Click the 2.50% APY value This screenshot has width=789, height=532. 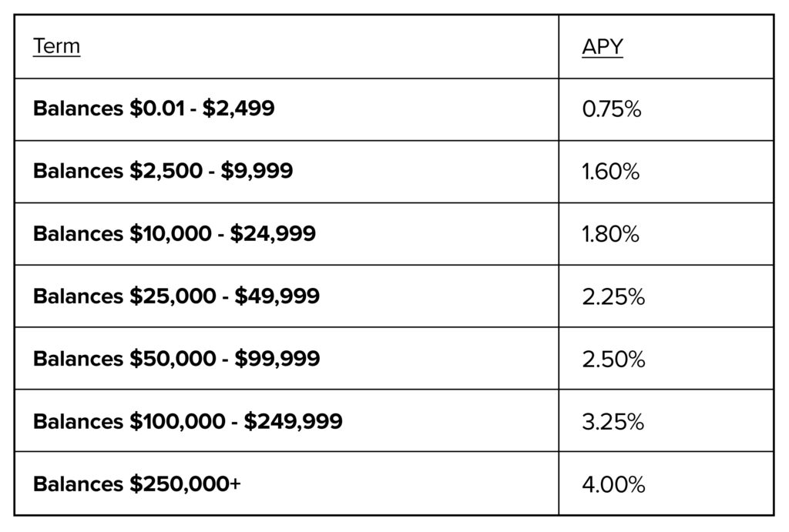point(613,360)
